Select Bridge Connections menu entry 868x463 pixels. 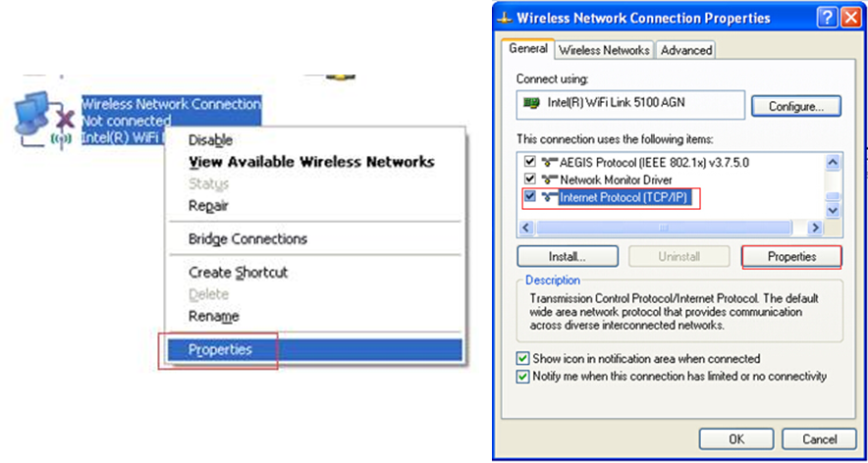[x=247, y=239]
